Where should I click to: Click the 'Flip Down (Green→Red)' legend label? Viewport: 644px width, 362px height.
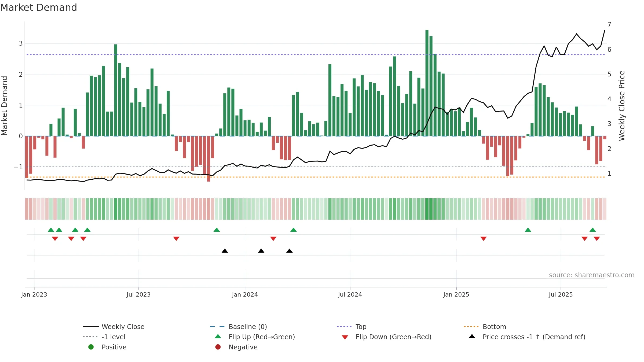[393, 337]
